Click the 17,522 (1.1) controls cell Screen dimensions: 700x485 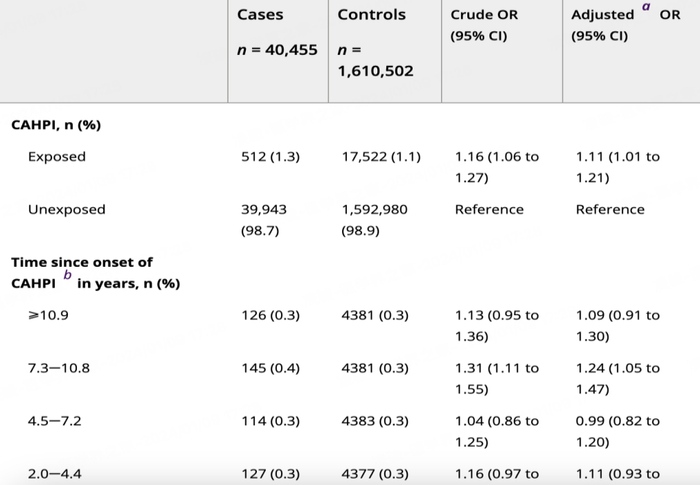381,157
